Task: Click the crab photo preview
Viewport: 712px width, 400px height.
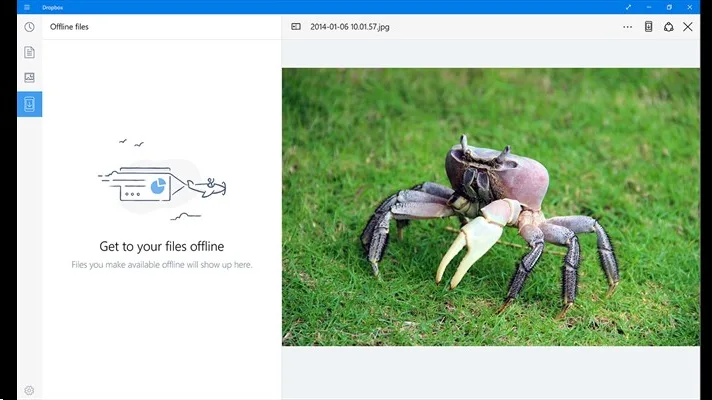Action: click(x=490, y=207)
